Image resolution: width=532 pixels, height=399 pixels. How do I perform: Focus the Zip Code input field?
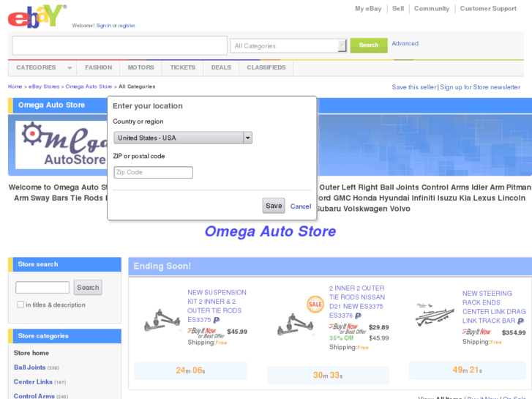point(154,172)
